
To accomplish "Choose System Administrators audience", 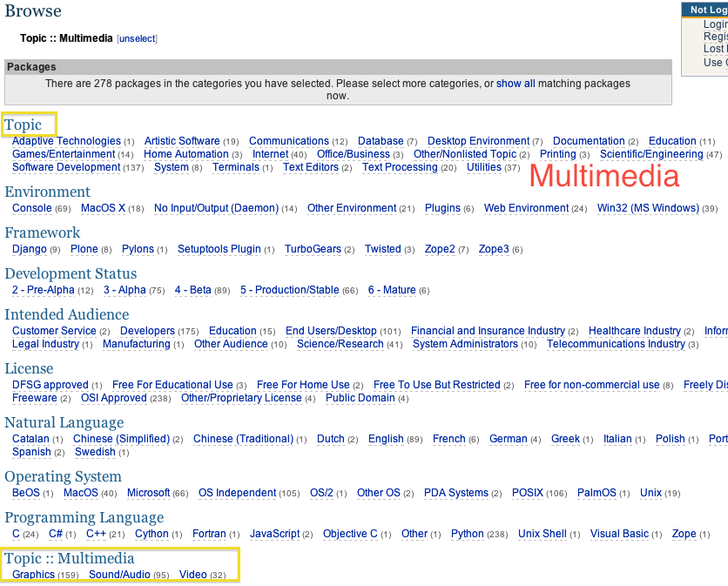I will (465, 344).
